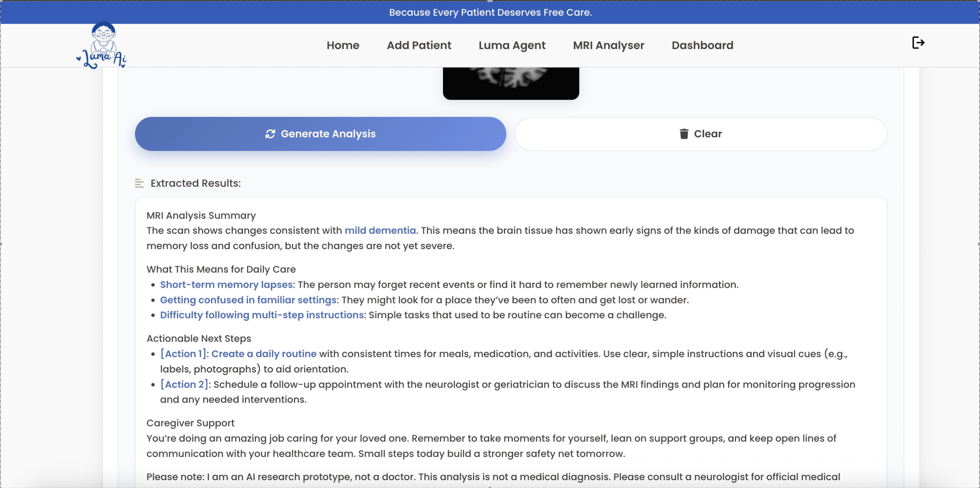
Task: Open the Dashboard
Action: click(x=702, y=45)
